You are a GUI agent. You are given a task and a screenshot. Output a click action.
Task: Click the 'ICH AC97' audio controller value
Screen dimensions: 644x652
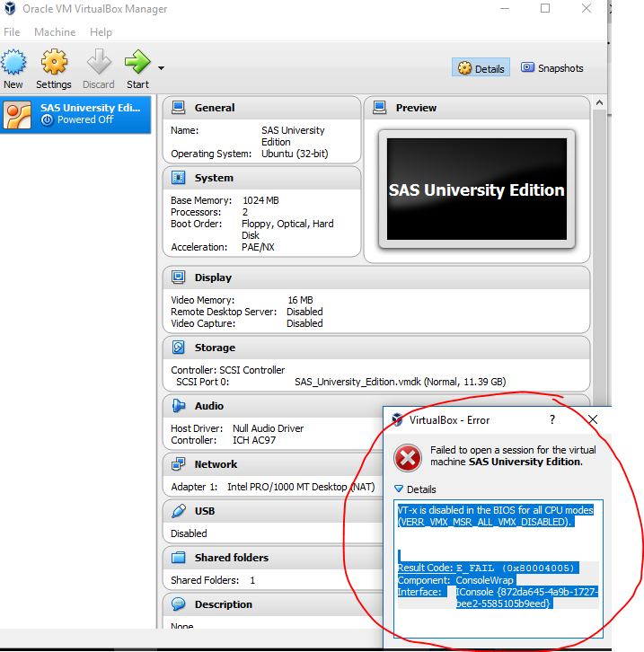254,440
